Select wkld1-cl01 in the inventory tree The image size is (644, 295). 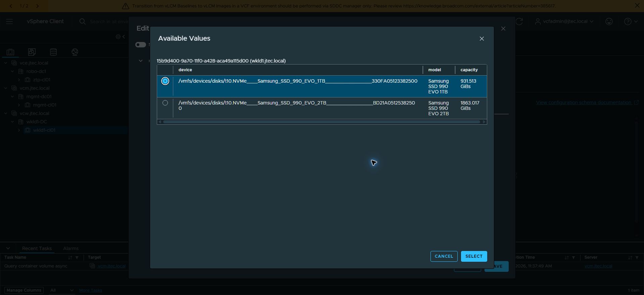(x=44, y=130)
